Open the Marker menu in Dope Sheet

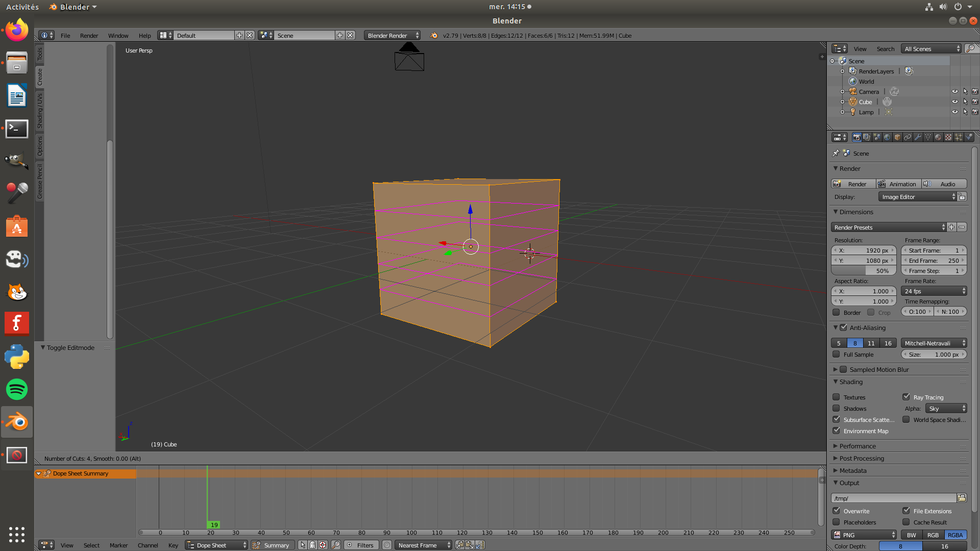118,545
